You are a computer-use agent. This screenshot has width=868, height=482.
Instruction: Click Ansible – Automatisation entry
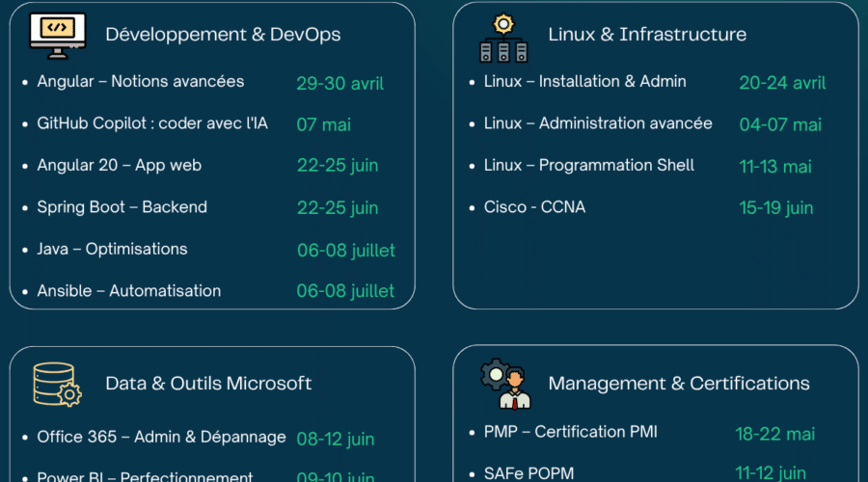coord(129,291)
